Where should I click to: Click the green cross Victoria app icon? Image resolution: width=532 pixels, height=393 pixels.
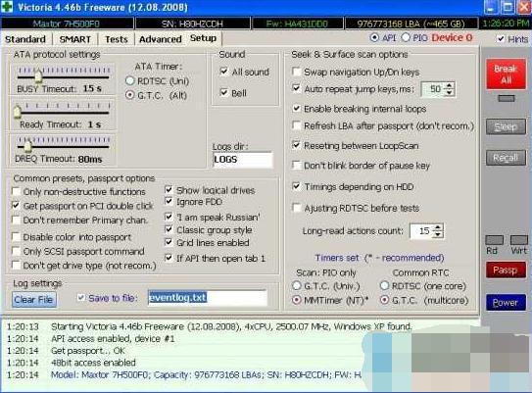[7, 7]
